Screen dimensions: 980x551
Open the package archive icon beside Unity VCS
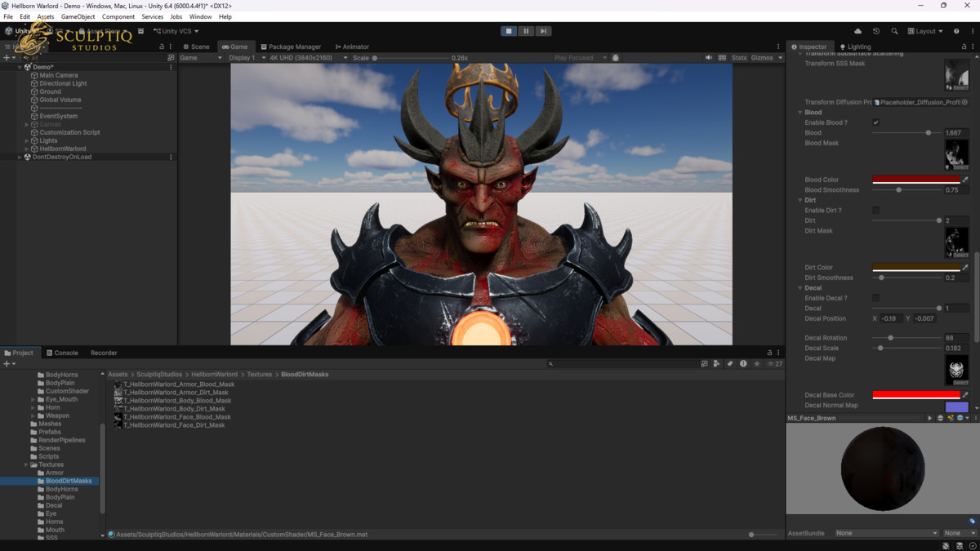[x=140, y=31]
